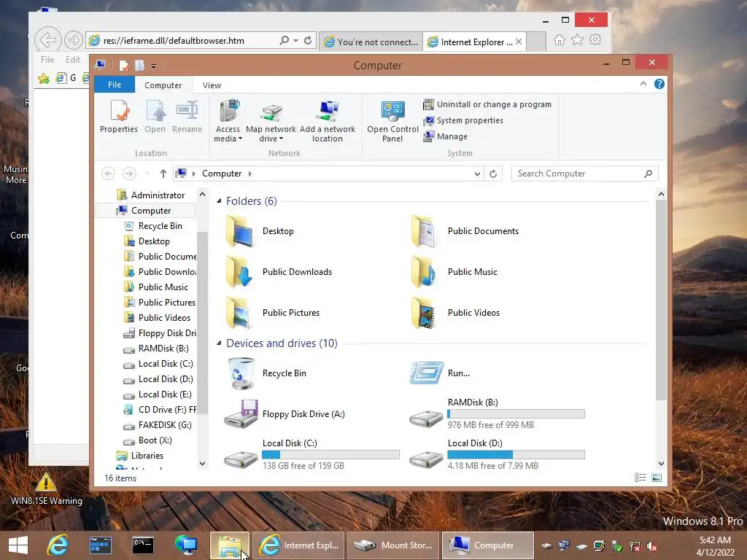
Task: Select the Public Music folder
Action: point(454,272)
